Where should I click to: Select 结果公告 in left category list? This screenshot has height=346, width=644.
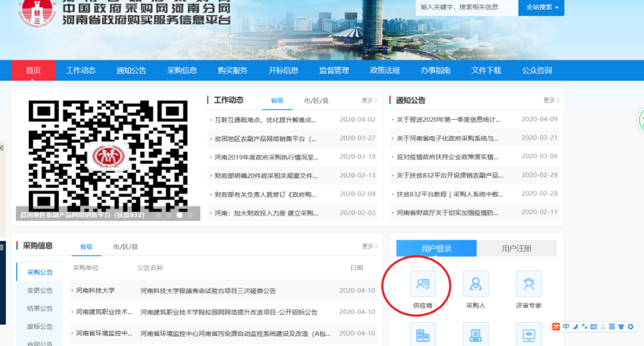(x=40, y=308)
